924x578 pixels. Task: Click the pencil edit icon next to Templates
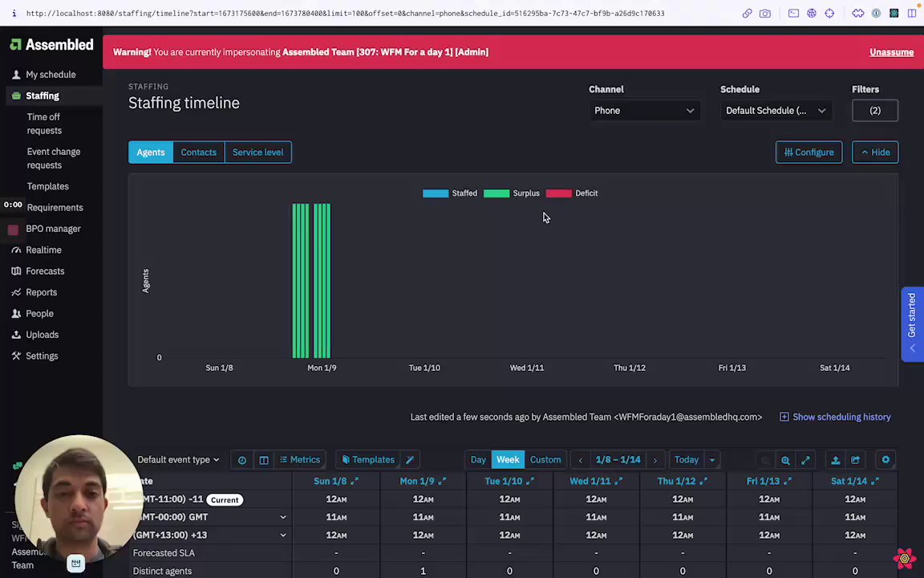click(410, 460)
